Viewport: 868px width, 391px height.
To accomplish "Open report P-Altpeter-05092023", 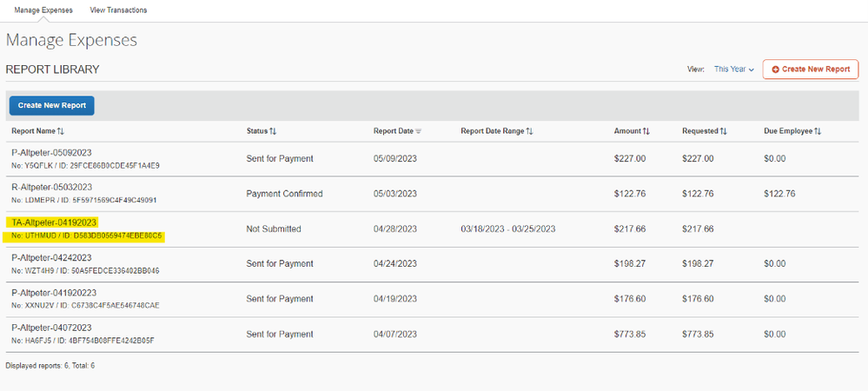I will (x=51, y=152).
